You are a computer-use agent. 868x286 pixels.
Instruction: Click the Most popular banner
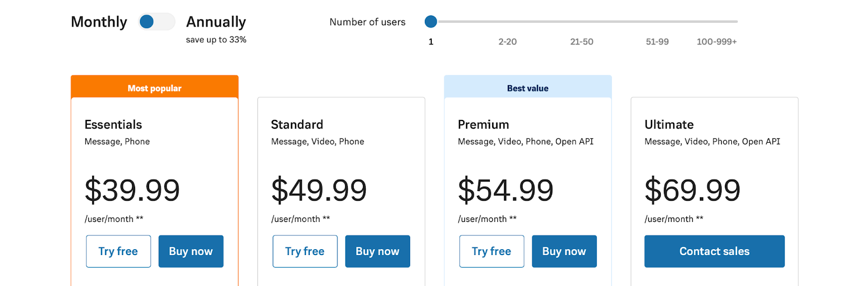[155, 88]
